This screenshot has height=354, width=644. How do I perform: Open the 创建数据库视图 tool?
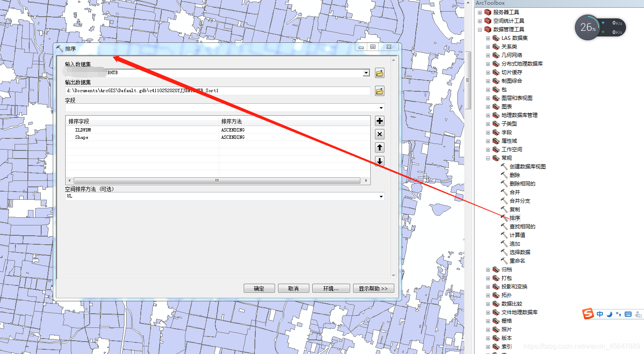527,167
